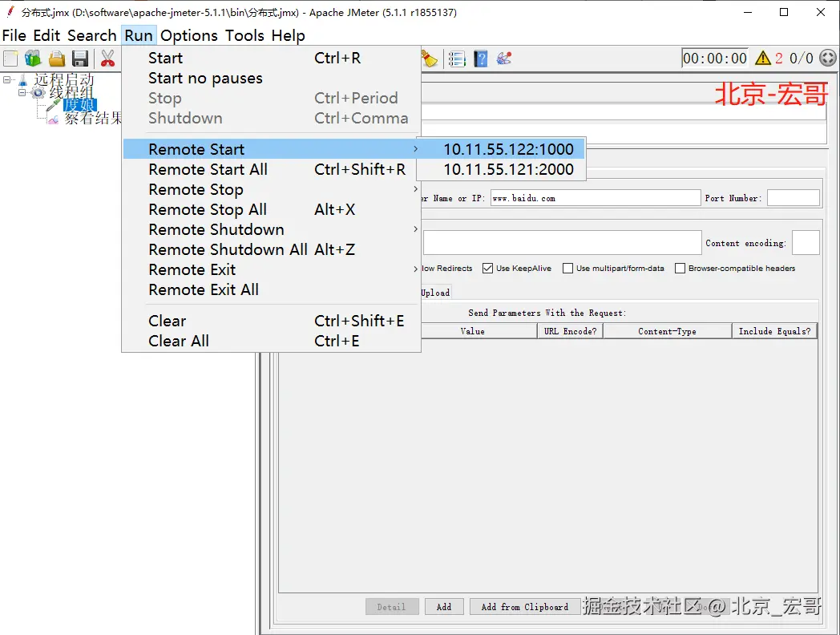Enable Use multipart/form-data checkbox
The image size is (840, 635).
click(x=567, y=269)
